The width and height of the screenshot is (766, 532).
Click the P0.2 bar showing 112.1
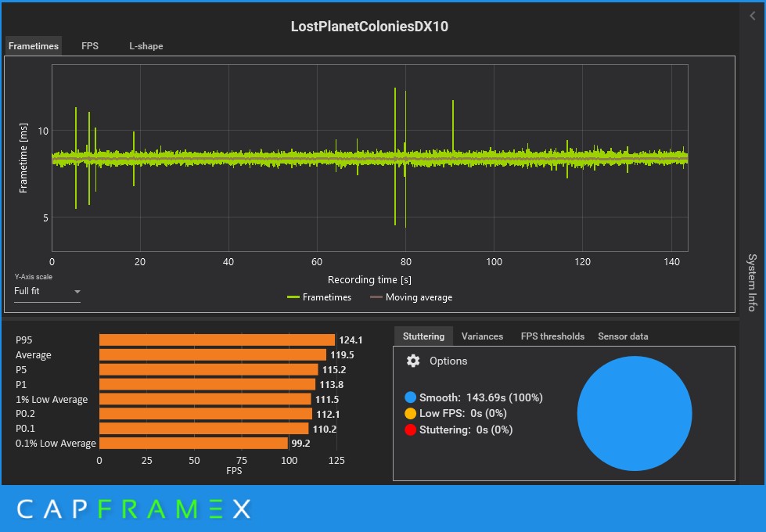coord(206,414)
